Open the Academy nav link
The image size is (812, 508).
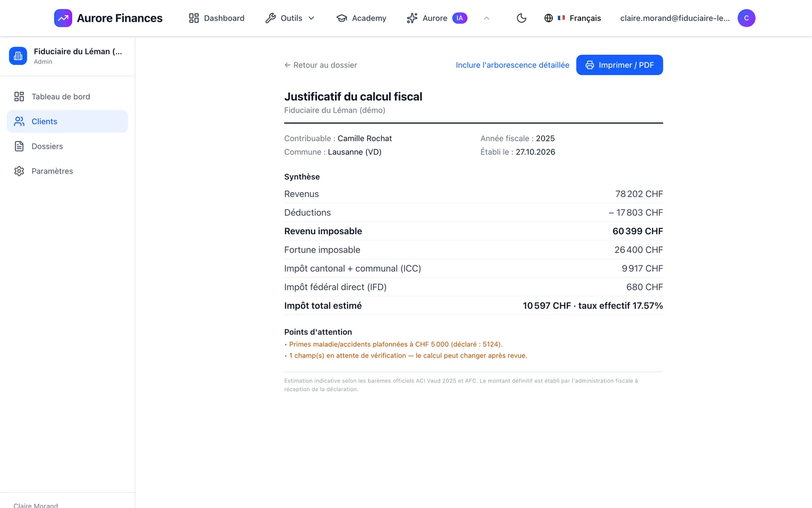361,18
